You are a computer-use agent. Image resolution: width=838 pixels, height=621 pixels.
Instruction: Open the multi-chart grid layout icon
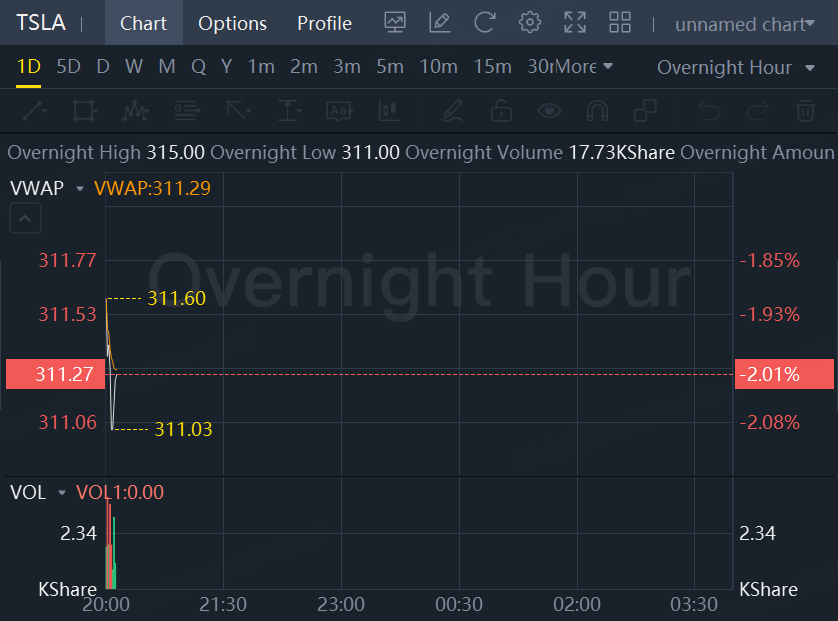[620, 23]
